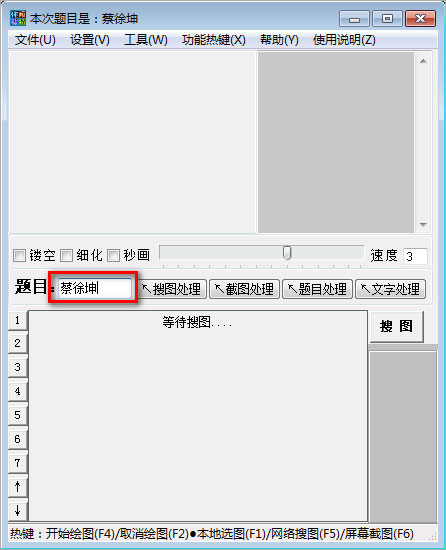
Task: Expand the 截图处理 options
Action: click(x=244, y=289)
